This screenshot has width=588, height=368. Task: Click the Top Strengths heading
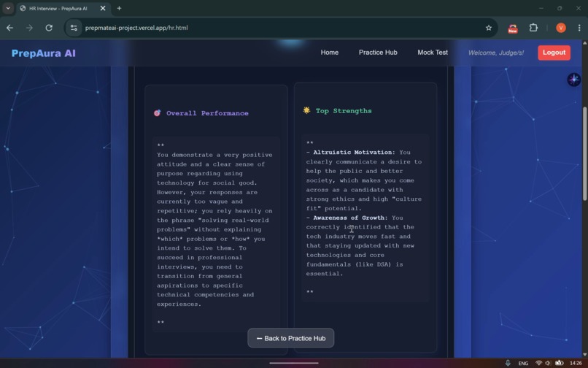coord(344,111)
